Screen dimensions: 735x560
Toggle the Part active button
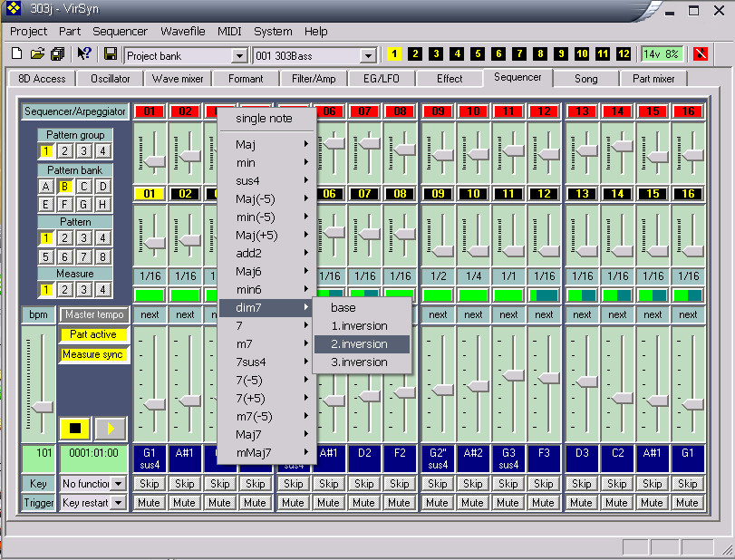93,334
